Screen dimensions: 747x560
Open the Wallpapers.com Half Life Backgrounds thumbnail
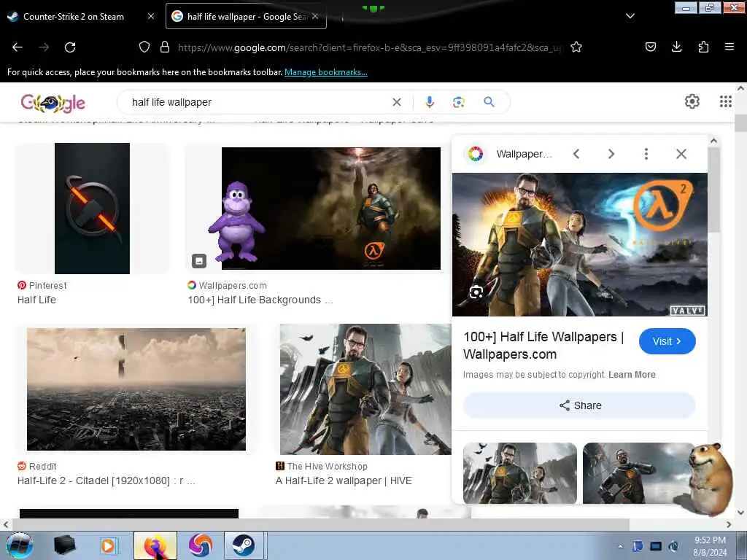tap(330, 209)
